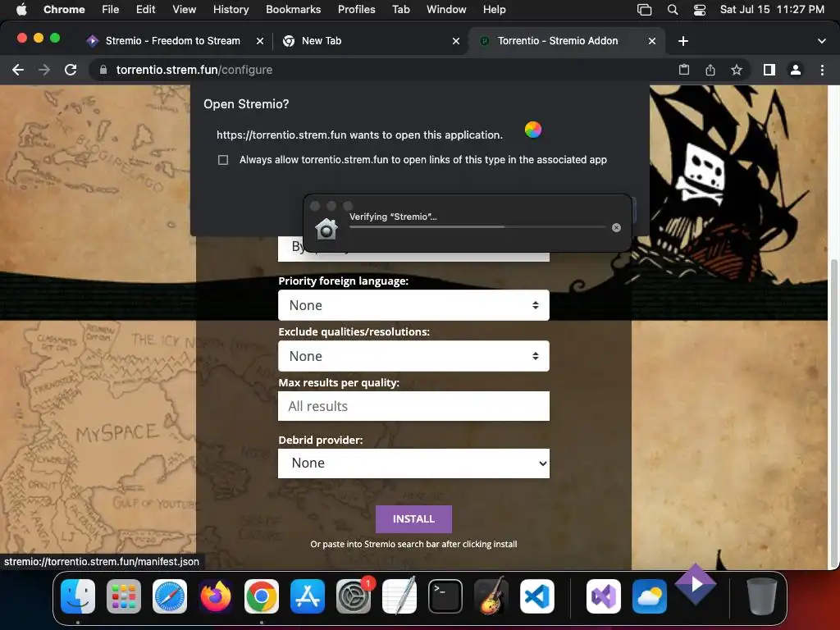Open System Settings from the dock

pyautogui.click(x=354, y=596)
